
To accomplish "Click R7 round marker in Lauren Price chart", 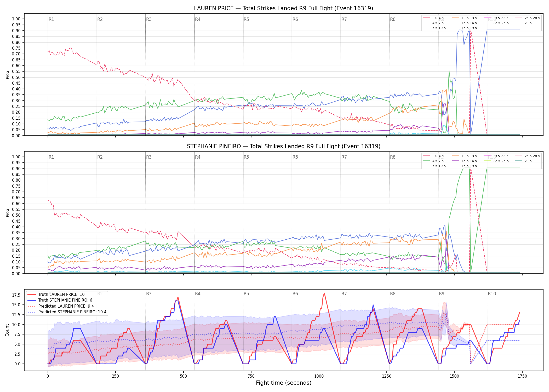I will pyautogui.click(x=344, y=19).
